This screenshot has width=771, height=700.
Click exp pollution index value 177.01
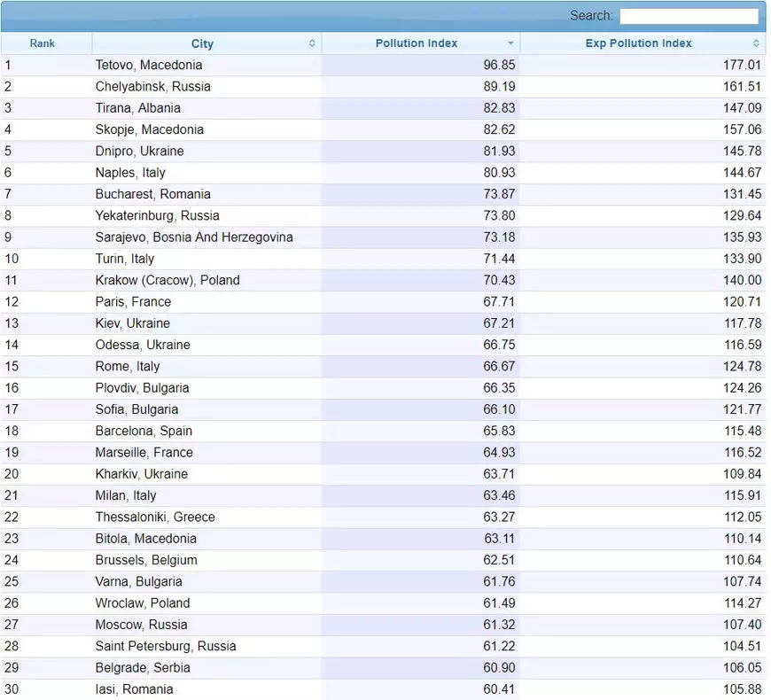(x=742, y=65)
